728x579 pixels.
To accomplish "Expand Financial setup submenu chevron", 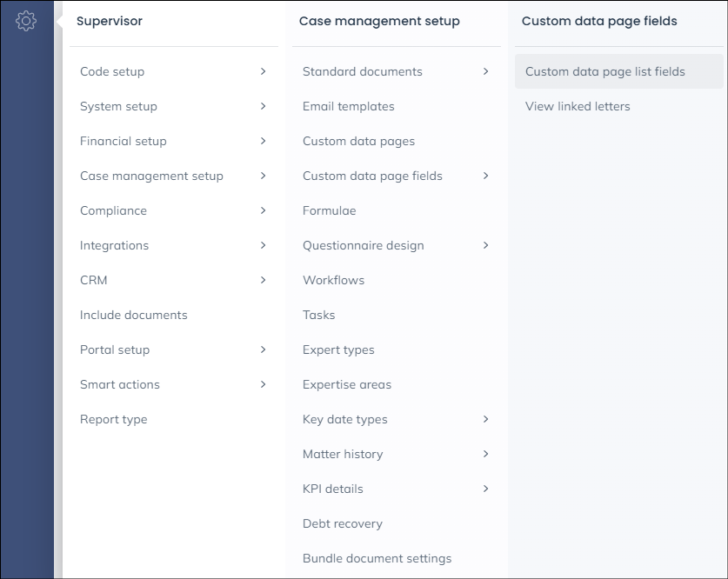I will [263, 141].
